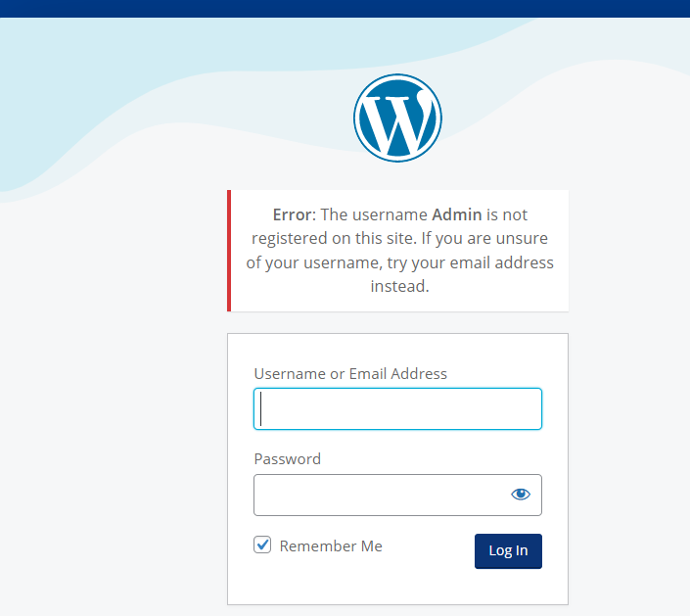Click the error notice message box
This screenshot has width=690, height=616.
coord(397,251)
